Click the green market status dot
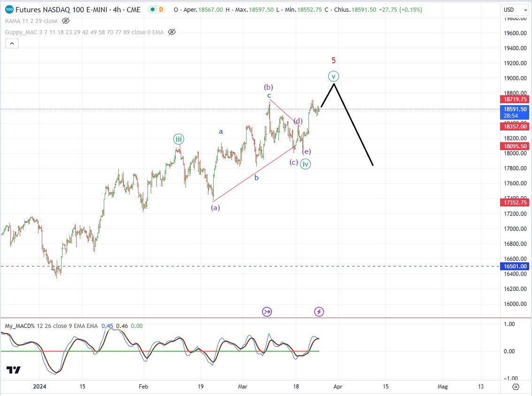 pos(153,9)
